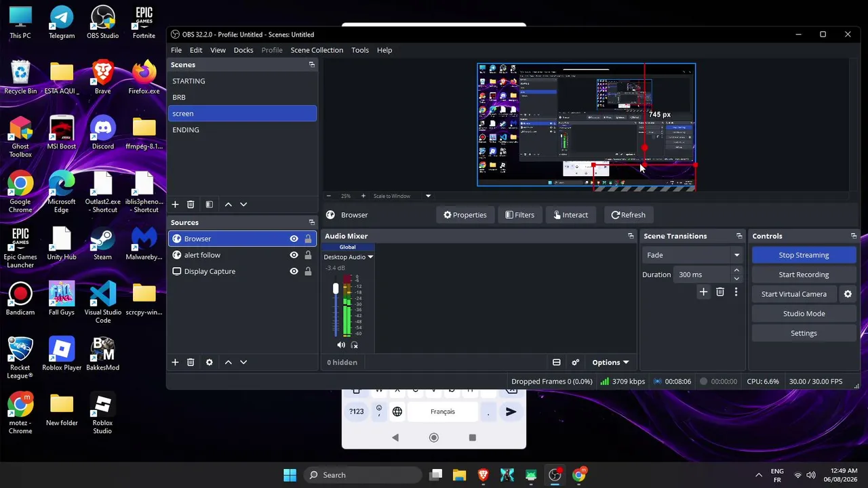Click the Windows Start button
Viewport: 868px width, 488px height.
click(290, 475)
